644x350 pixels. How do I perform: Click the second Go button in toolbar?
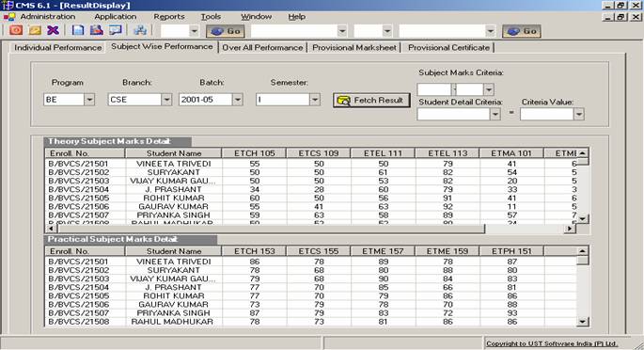[x=522, y=31]
